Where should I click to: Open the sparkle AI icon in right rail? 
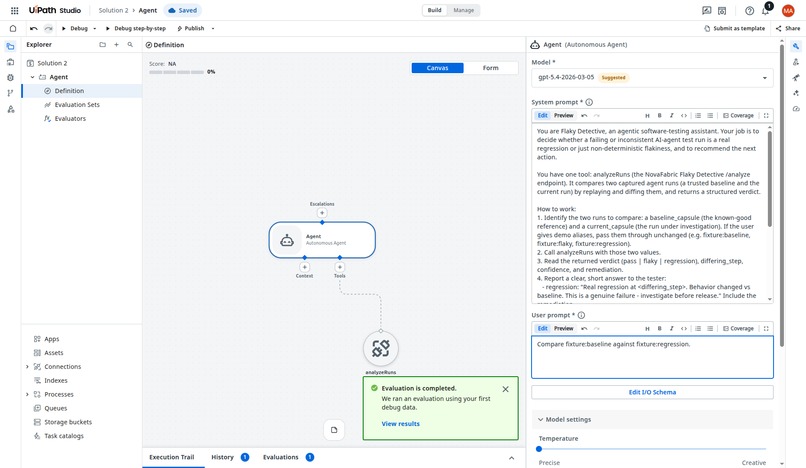[796, 93]
